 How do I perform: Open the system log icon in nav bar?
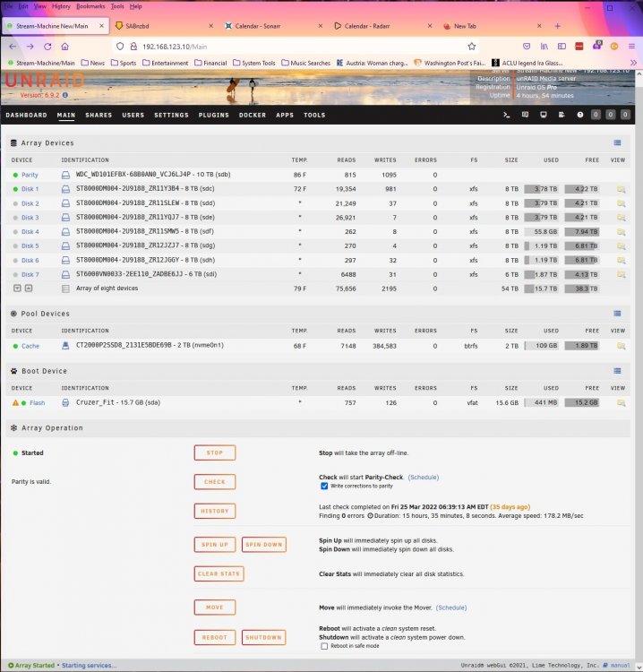tap(562, 115)
